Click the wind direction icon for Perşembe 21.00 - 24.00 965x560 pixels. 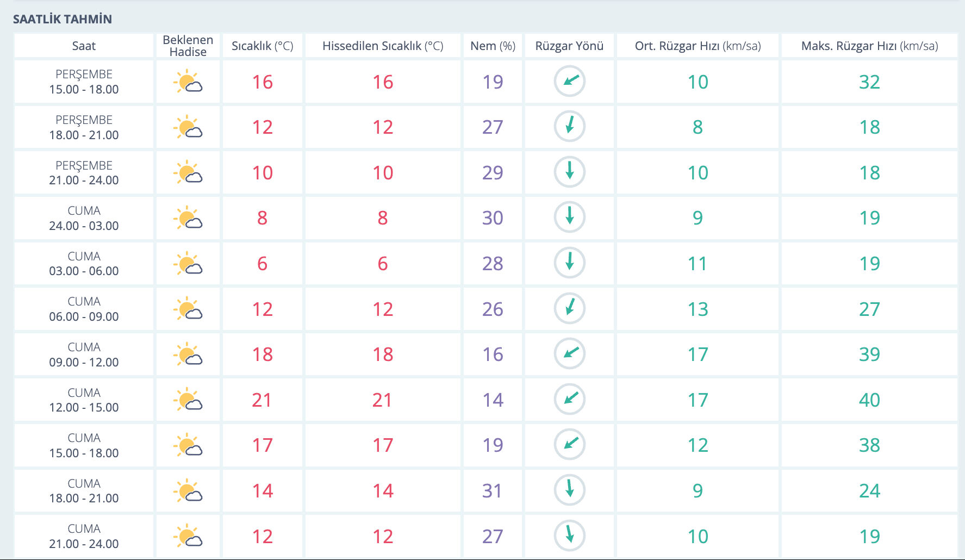tap(569, 172)
